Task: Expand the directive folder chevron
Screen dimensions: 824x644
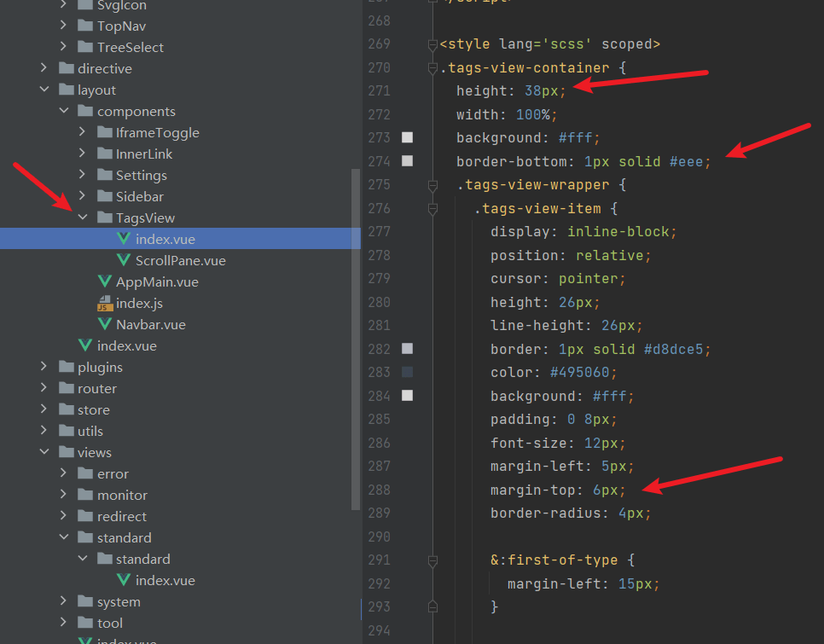Action: pyautogui.click(x=44, y=67)
